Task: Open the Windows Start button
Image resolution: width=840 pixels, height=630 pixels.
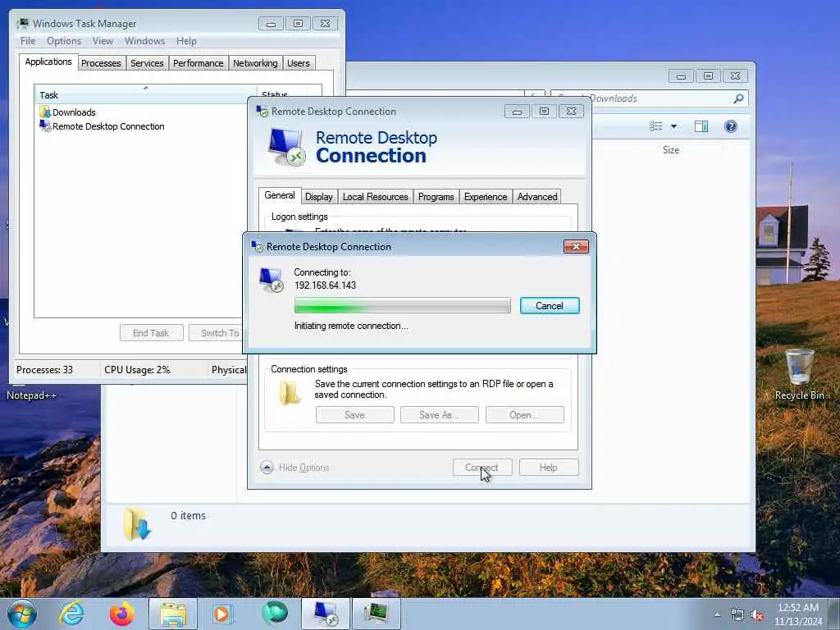Action: point(22,614)
